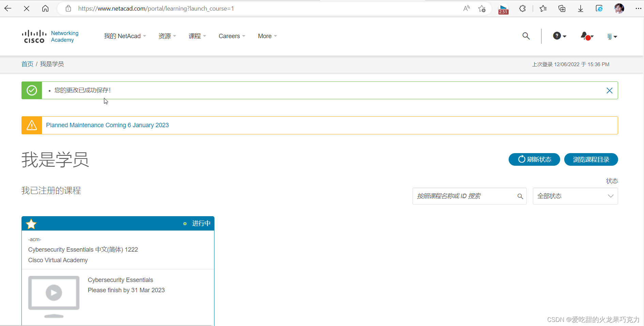Open help question mark menu
This screenshot has height=326, width=644.
click(x=559, y=36)
